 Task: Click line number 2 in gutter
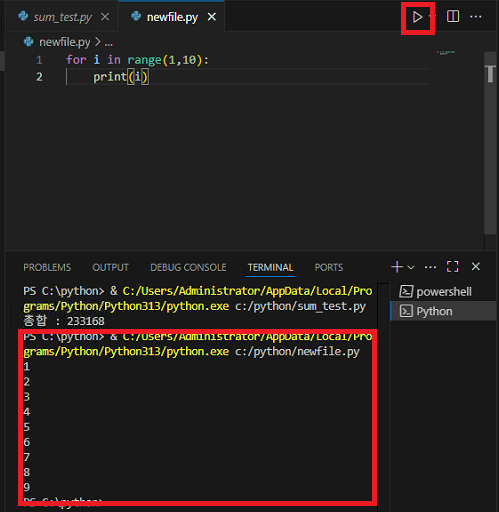39,77
